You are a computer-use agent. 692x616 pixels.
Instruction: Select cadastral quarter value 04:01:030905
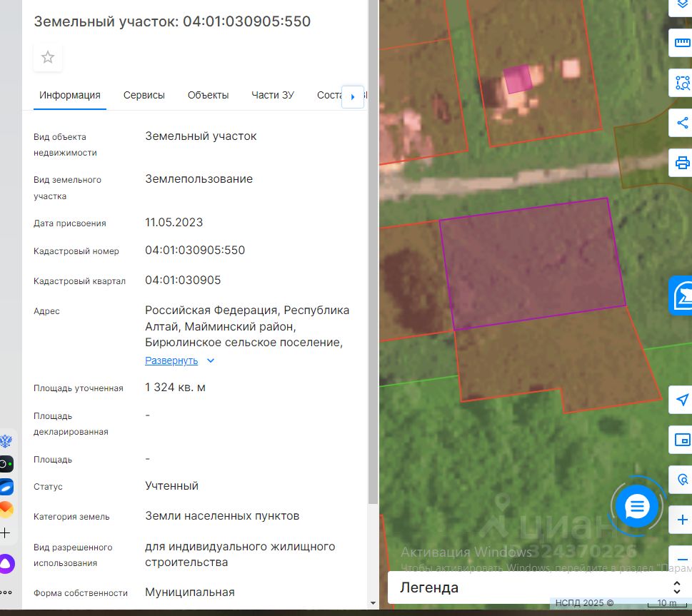tap(183, 281)
